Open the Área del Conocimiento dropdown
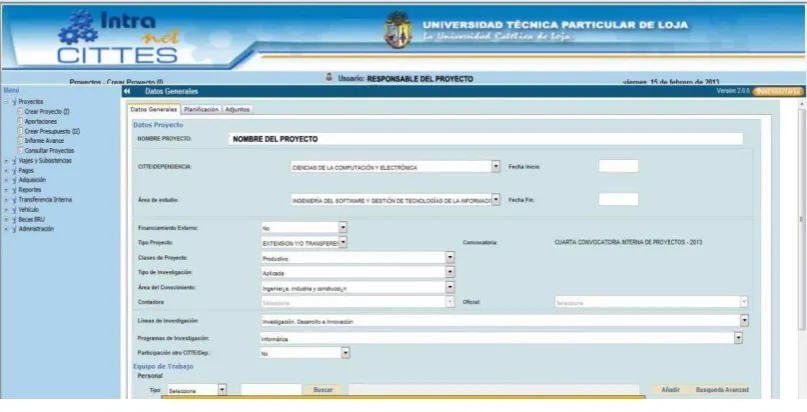Viewport: 807px width, 412px height. pyautogui.click(x=450, y=287)
